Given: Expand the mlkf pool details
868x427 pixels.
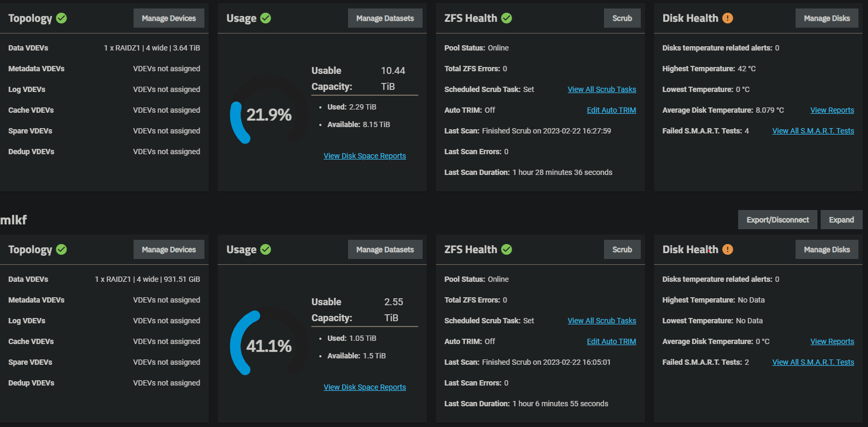Looking at the screenshot, I should point(841,220).
